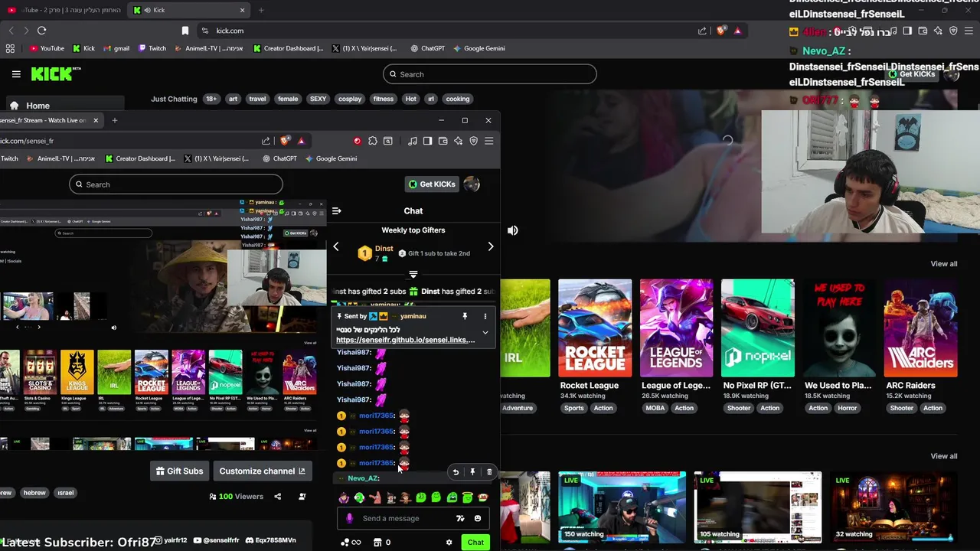Mute the background stream with the speaker icon
This screenshot has height=551, width=980.
tap(513, 230)
